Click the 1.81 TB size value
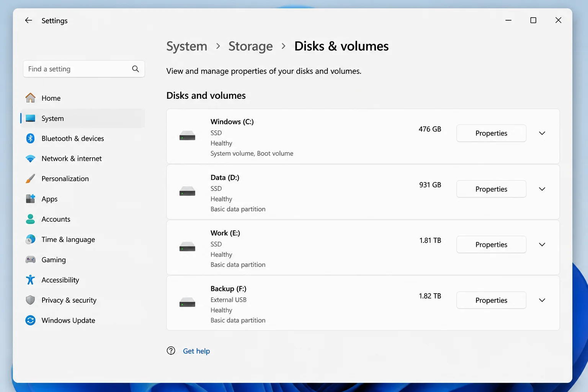 click(x=430, y=240)
